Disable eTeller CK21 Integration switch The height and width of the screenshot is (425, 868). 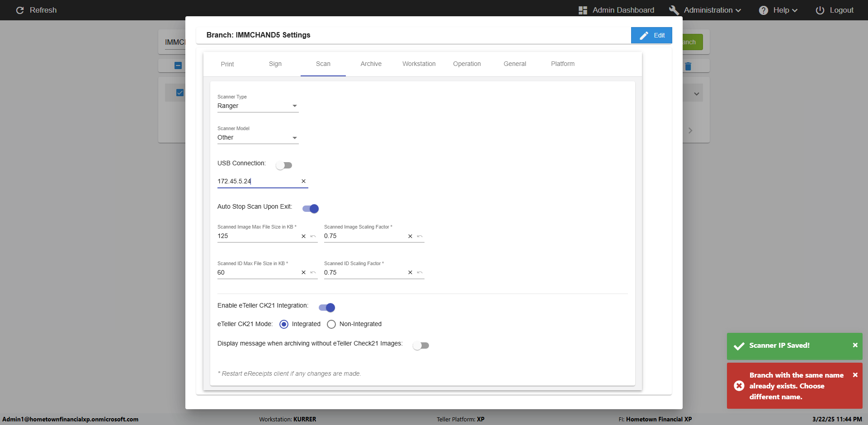tap(327, 308)
